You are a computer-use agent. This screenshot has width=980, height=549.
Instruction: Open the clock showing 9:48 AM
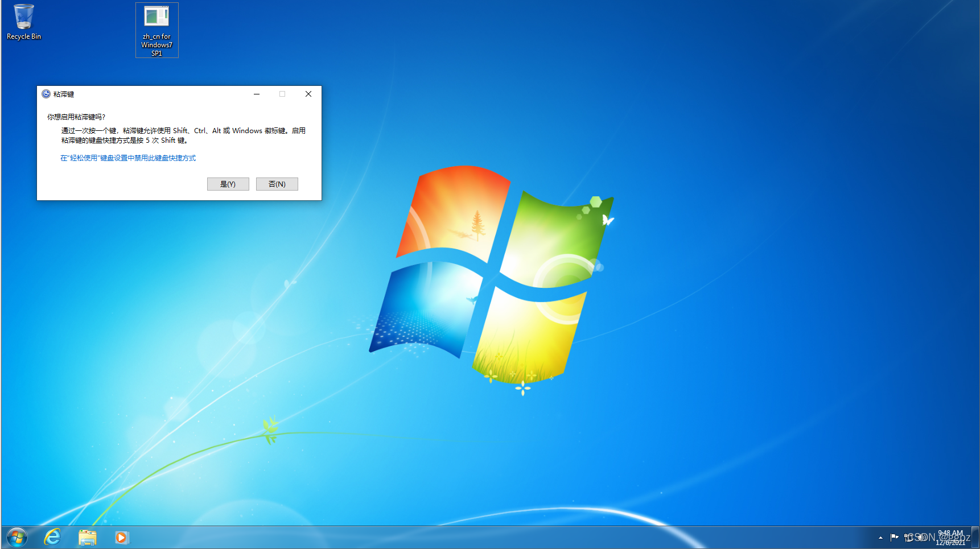[x=950, y=537]
